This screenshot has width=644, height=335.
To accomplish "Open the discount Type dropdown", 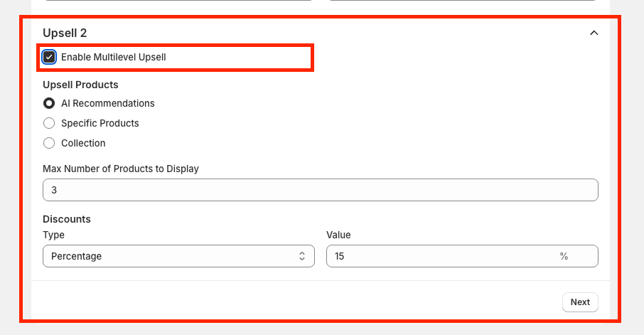I will coord(178,256).
